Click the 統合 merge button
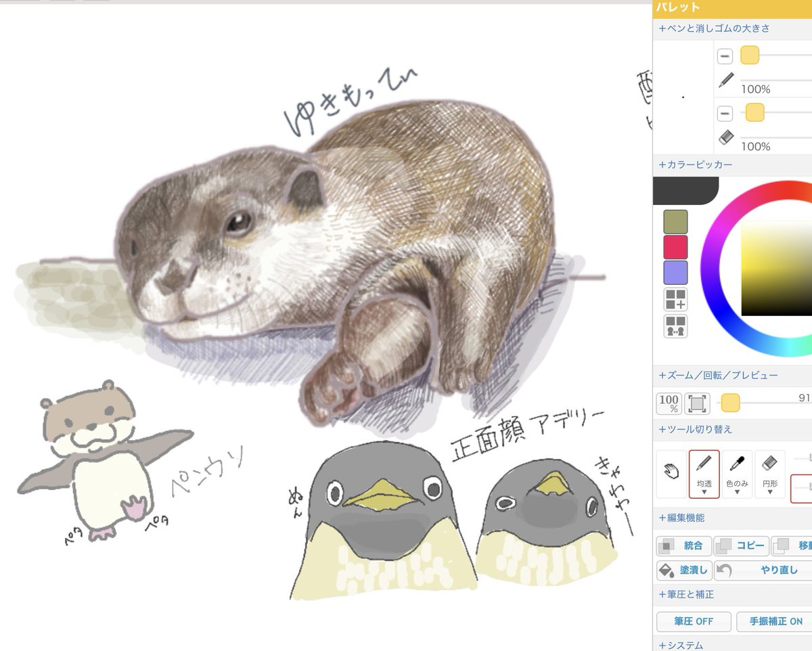812x651 pixels. coord(683,545)
